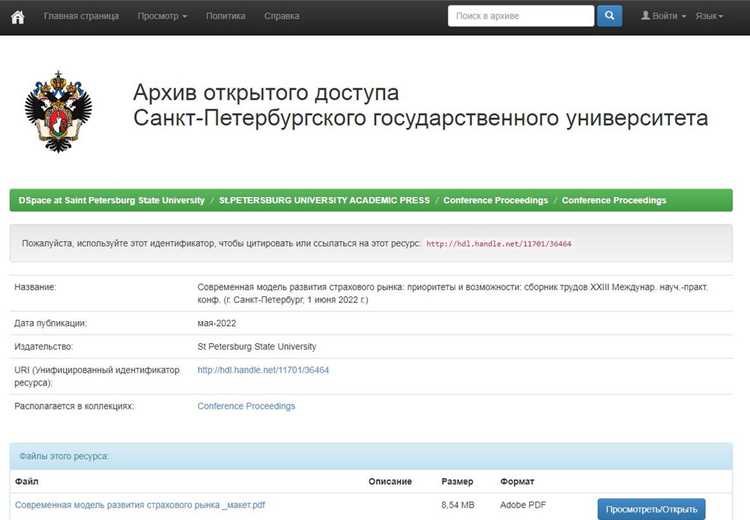Select the file size 8,54 MB
The height and width of the screenshot is (520, 750).
click(458, 505)
